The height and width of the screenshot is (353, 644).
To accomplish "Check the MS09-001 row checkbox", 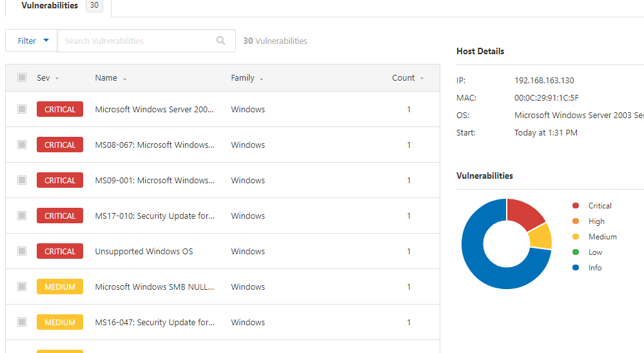I will pos(22,180).
